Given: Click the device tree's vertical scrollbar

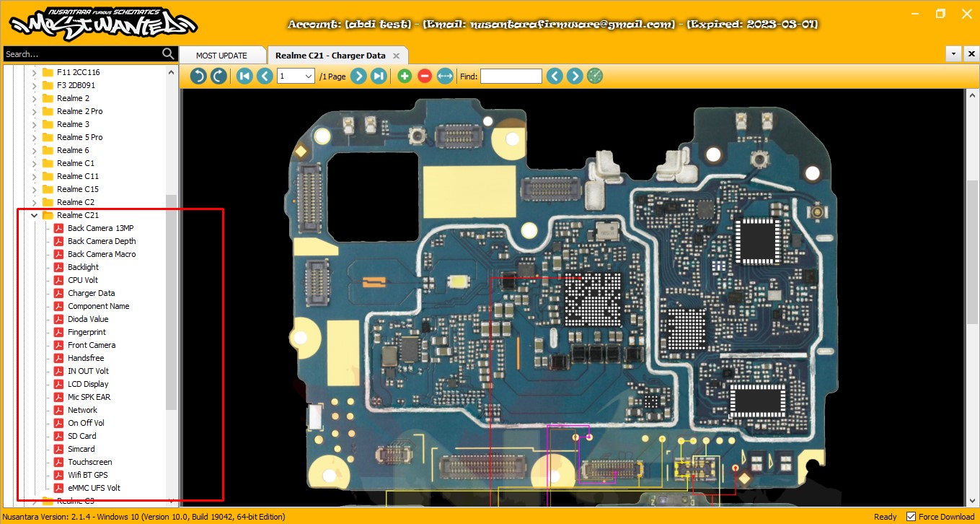Looking at the screenshot, I should [171, 303].
